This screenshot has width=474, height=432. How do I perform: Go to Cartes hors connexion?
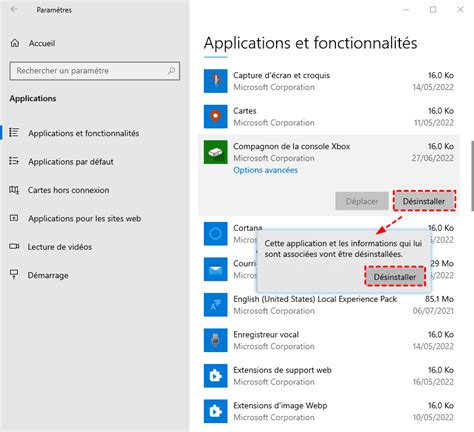(x=68, y=190)
